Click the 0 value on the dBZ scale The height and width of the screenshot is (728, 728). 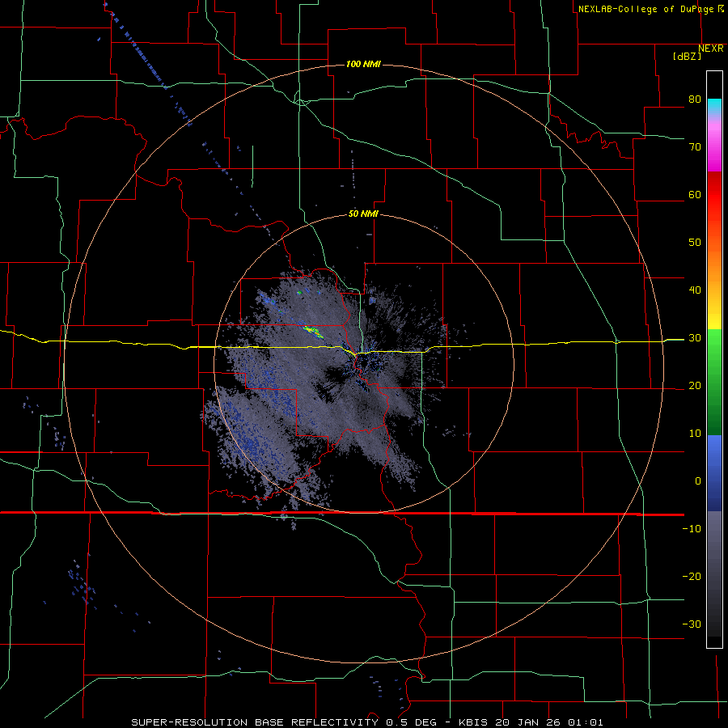pos(698,481)
